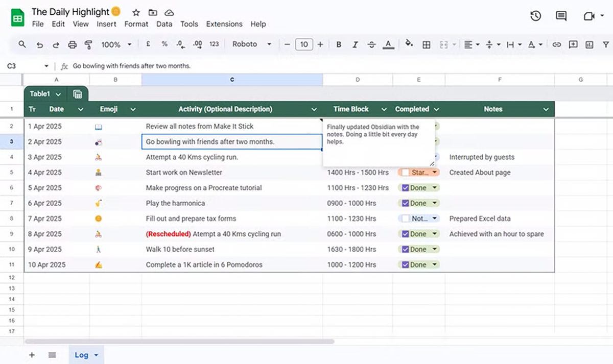
Task: Toggle bold formatting
Action: pyautogui.click(x=339, y=44)
